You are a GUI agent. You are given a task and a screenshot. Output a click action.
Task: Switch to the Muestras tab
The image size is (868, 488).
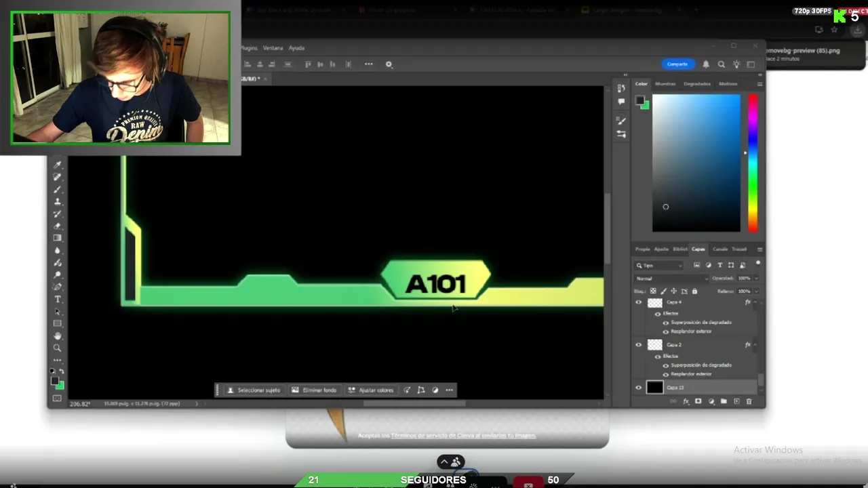coord(665,84)
